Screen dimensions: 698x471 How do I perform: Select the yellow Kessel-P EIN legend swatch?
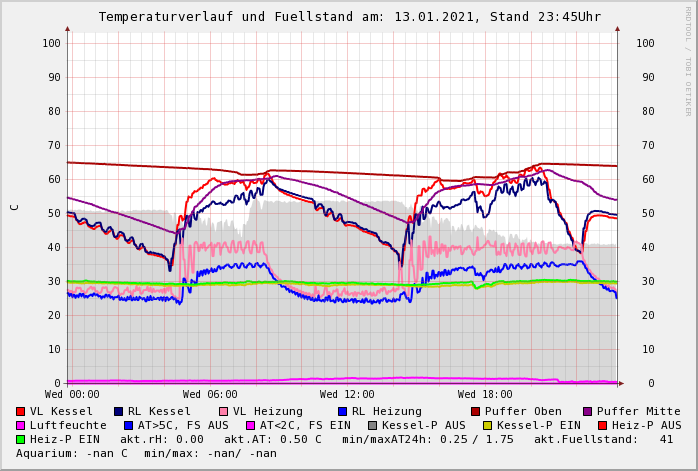488,425
